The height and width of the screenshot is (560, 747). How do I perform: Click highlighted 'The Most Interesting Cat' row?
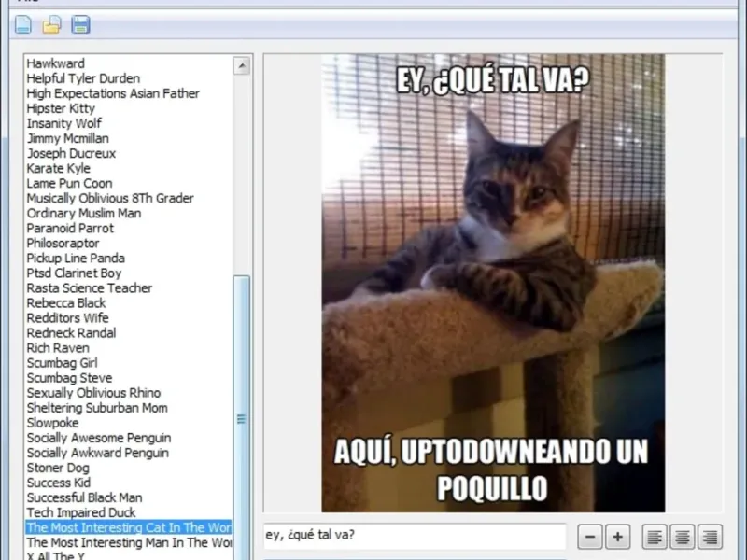click(129, 527)
